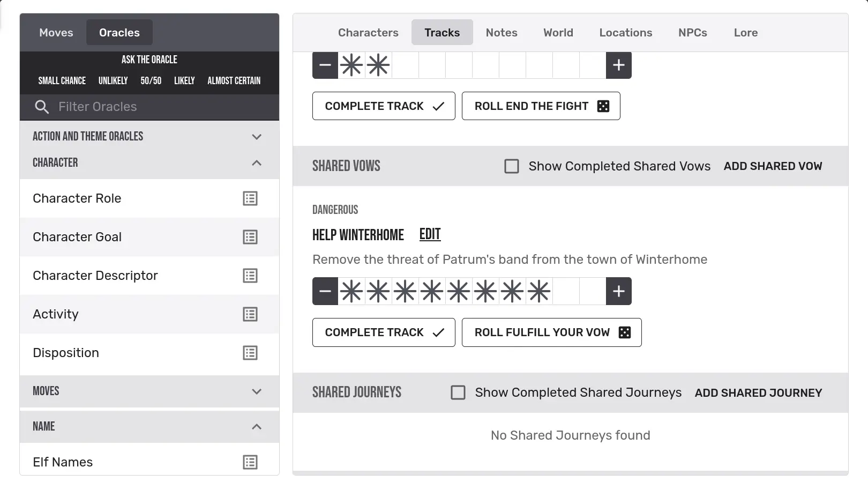Increase Help Winterhome vow progress with plus
The image size is (868, 489).
point(618,291)
